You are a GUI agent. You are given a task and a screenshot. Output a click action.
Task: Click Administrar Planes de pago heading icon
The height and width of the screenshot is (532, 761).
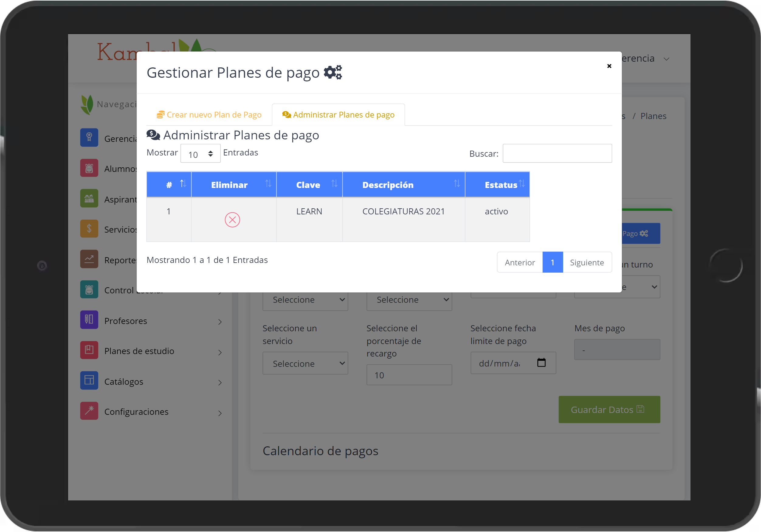153,135
